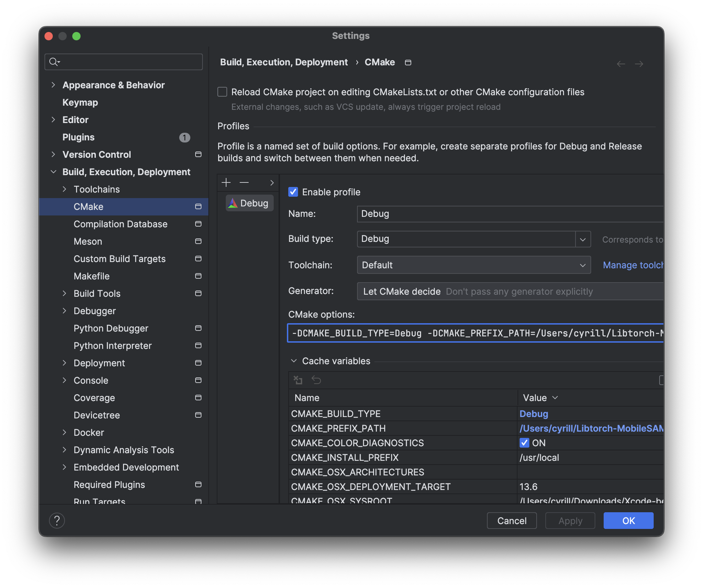Open the Keymap settings page
The image size is (703, 588).
coord(80,103)
